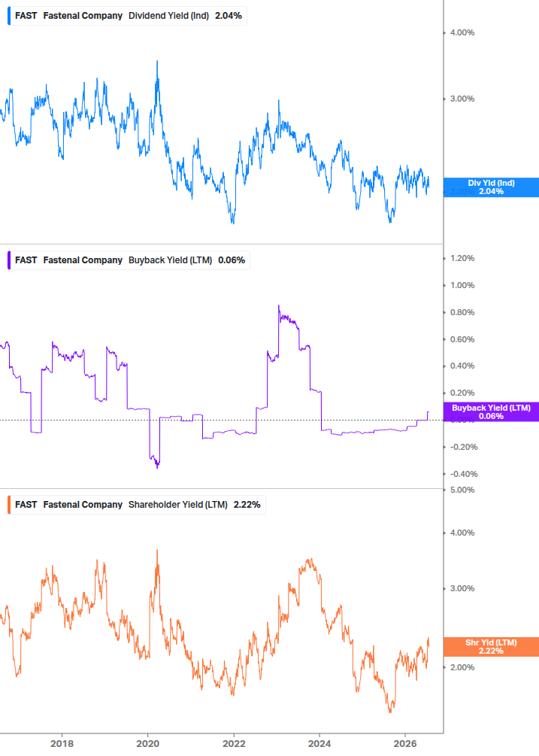The width and height of the screenshot is (539, 756).
Task: Select the blue Div Yld (Ind) 2.04% tag
Action: tap(491, 187)
